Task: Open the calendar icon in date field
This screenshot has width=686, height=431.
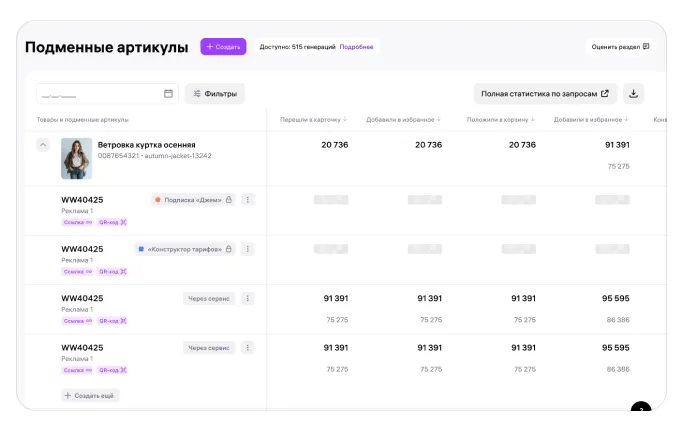Action: coord(168,94)
